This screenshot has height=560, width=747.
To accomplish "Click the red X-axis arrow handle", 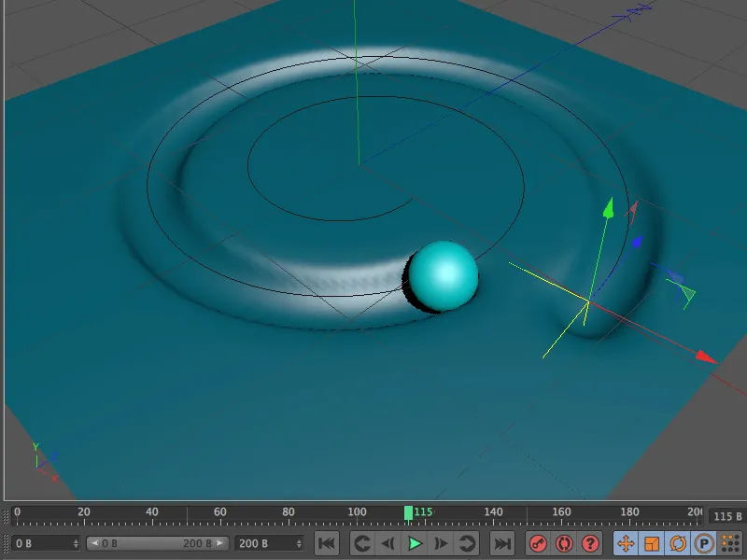I will 706,357.
